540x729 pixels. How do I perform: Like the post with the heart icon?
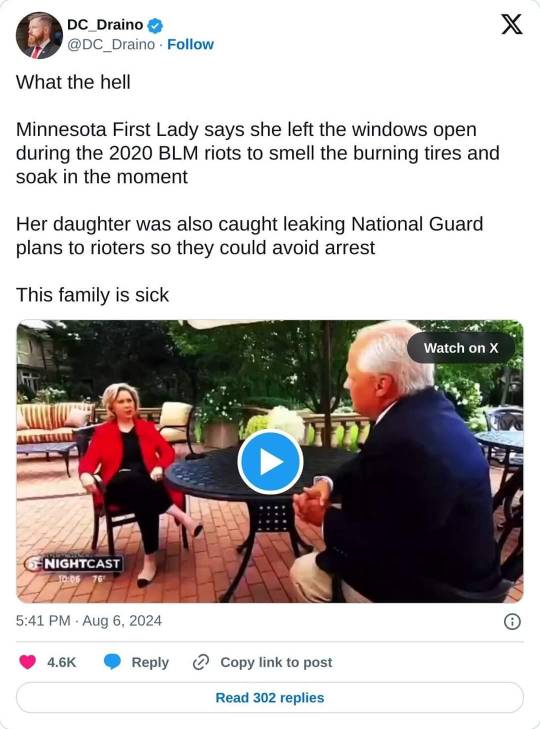tap(27, 662)
